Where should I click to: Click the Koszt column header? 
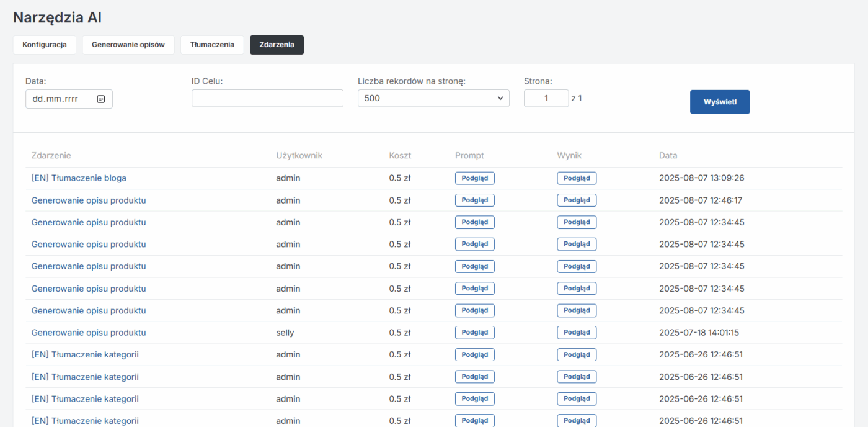[x=400, y=156]
